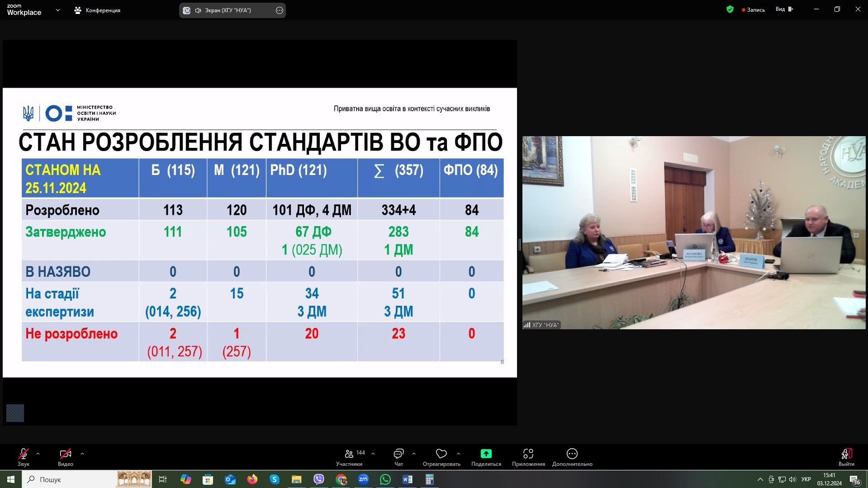Expand the arrow next to Участники
The height and width of the screenshot is (488, 868).
pos(373,453)
